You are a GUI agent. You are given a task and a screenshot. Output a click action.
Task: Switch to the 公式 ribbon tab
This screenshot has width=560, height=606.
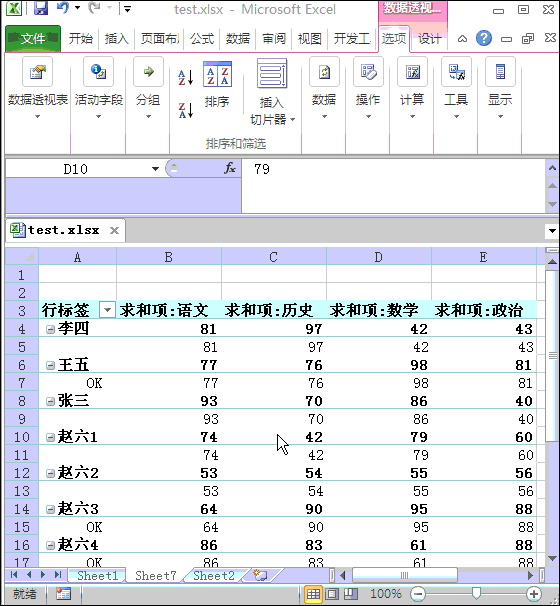202,38
